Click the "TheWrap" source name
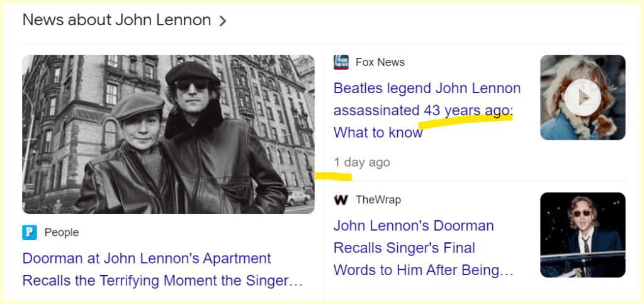This screenshot has height=304, width=644. click(x=378, y=200)
